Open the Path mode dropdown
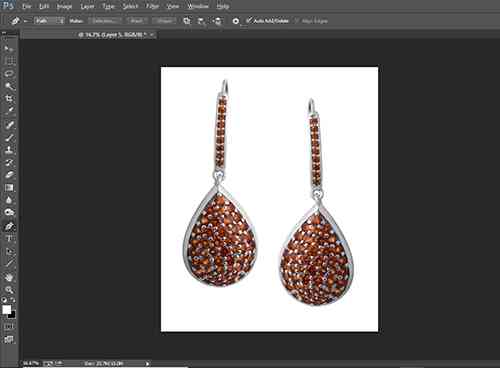 (x=49, y=21)
